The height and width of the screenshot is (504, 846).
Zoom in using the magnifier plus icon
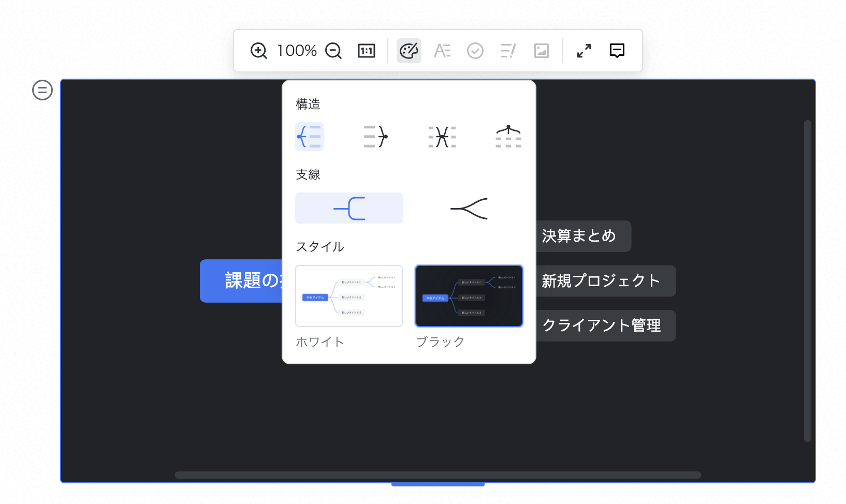tap(258, 50)
